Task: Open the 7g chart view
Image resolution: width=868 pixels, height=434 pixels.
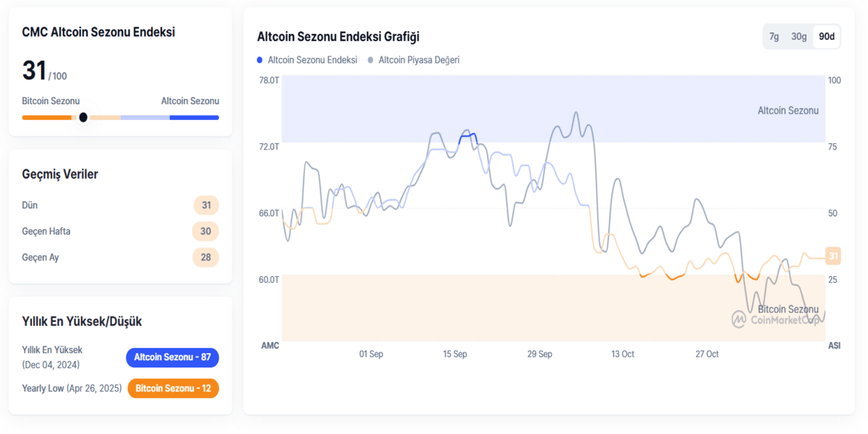Action: coord(773,35)
